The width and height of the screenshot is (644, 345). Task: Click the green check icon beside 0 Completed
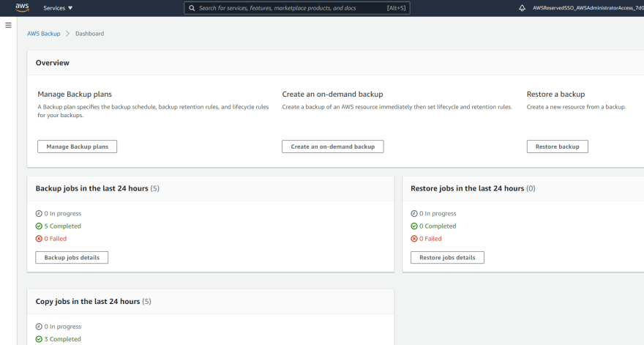pos(414,226)
